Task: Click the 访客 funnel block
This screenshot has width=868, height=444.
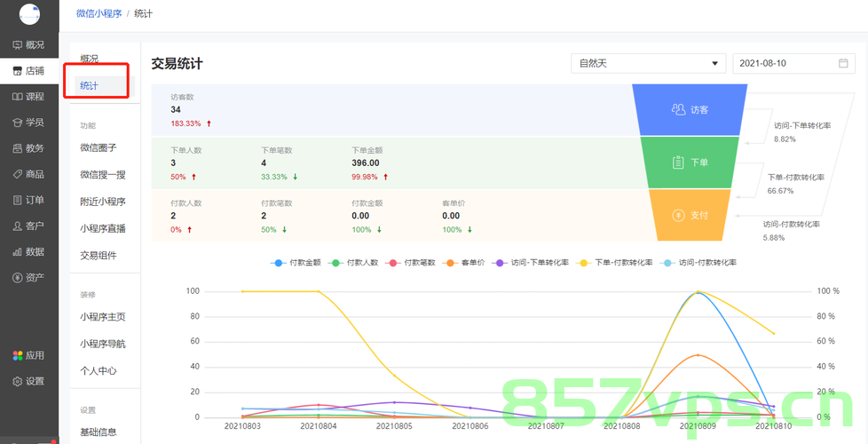Action: 690,109
